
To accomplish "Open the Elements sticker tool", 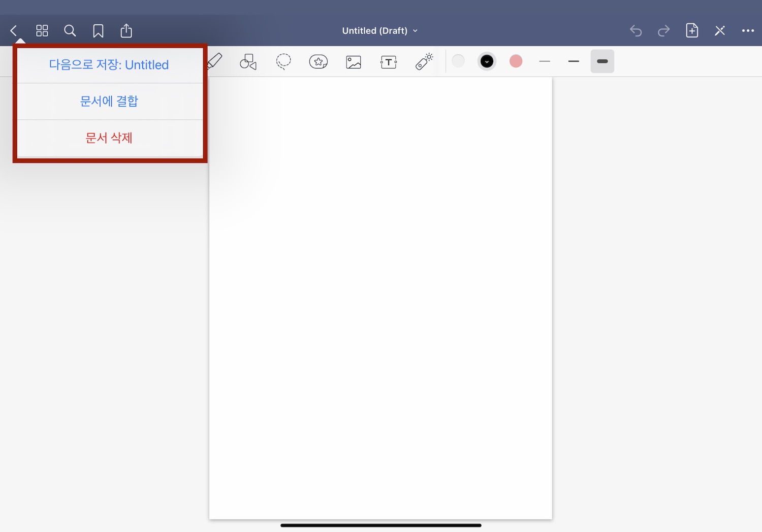I will pos(318,61).
